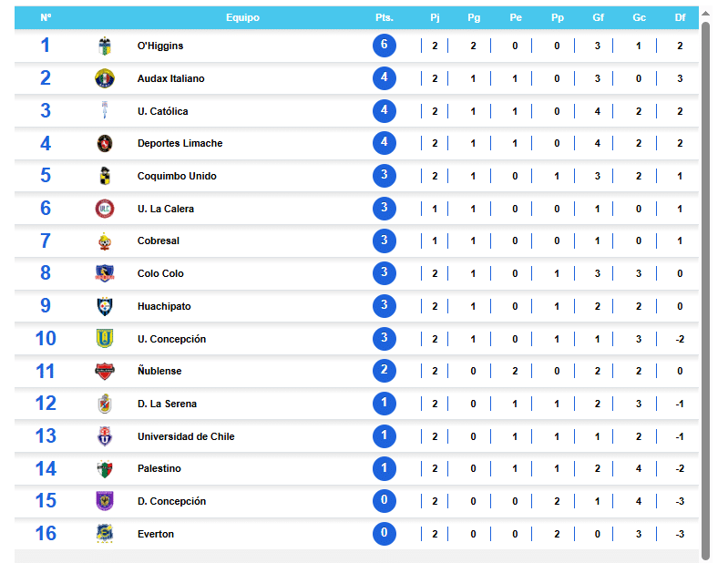Click the O'Higgins team crest icon
This screenshot has height=563, width=728.
click(x=105, y=46)
